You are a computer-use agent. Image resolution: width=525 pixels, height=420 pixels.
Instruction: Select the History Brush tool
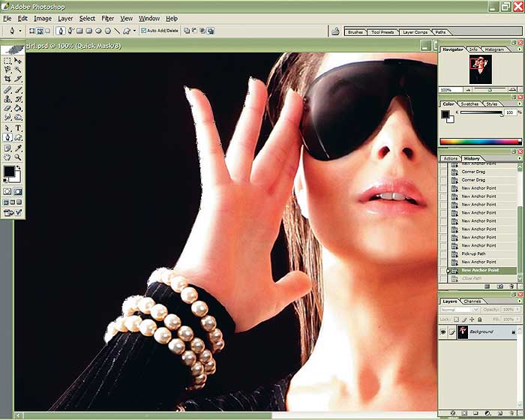pyautogui.click(x=18, y=99)
